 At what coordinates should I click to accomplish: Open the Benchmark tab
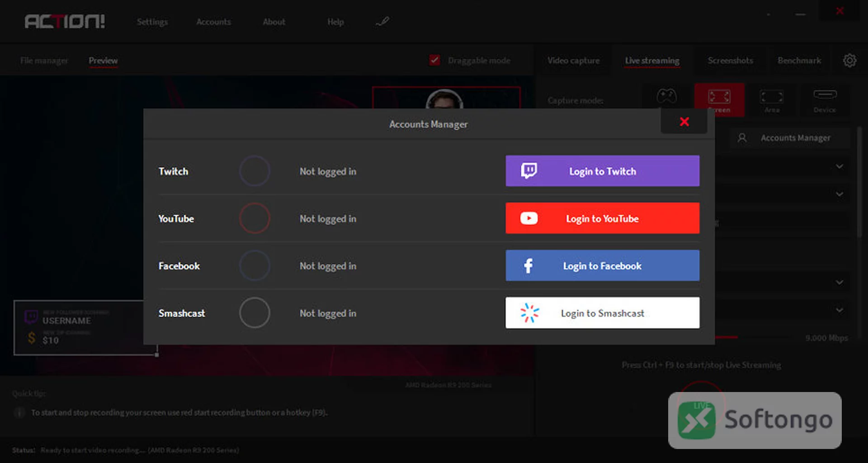(799, 61)
